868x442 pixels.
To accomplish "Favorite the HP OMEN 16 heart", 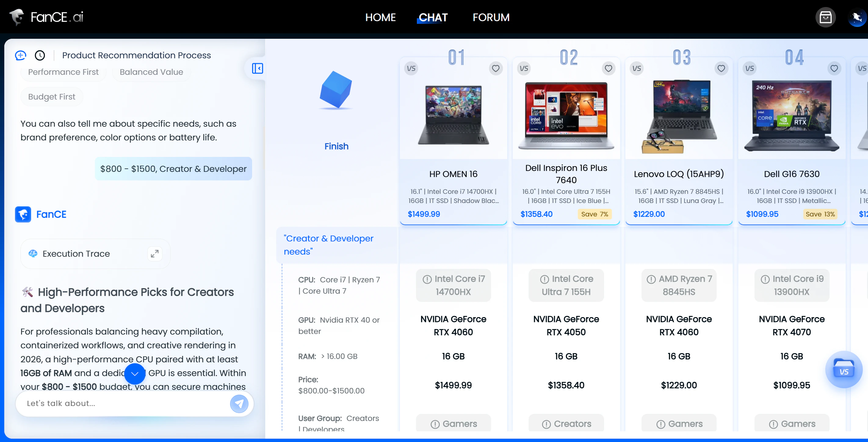I will tap(496, 68).
